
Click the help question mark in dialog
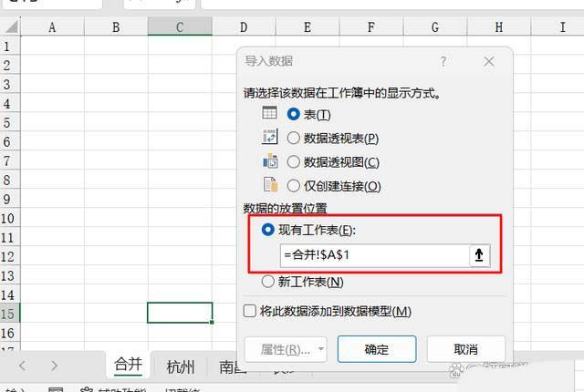tap(443, 61)
